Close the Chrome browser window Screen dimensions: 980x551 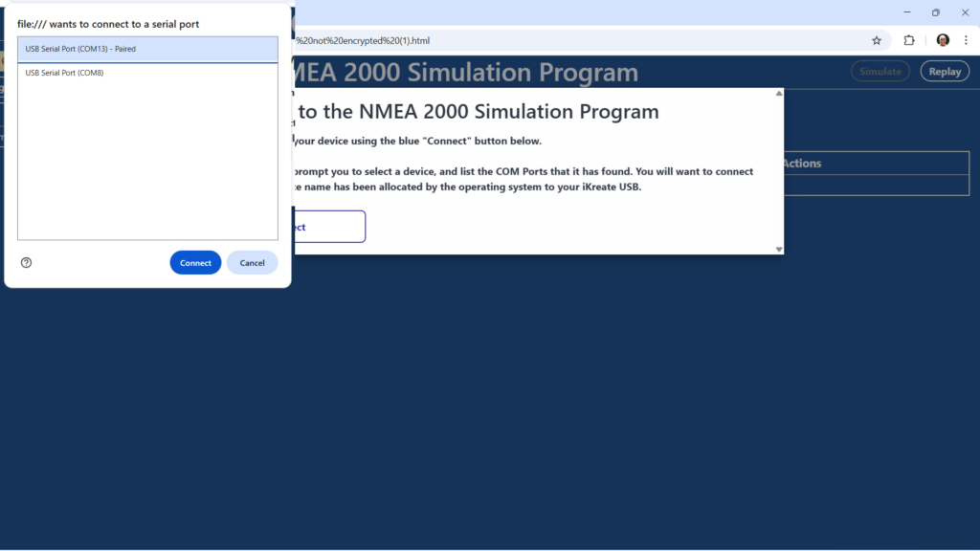click(x=965, y=12)
